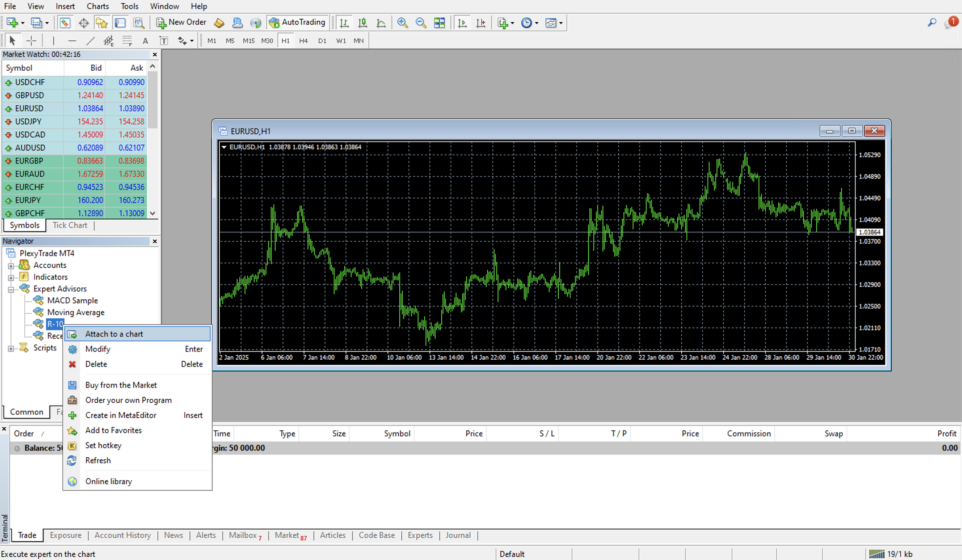Close the Market Watch panel
Viewport: 962px width, 560px height.
click(155, 54)
